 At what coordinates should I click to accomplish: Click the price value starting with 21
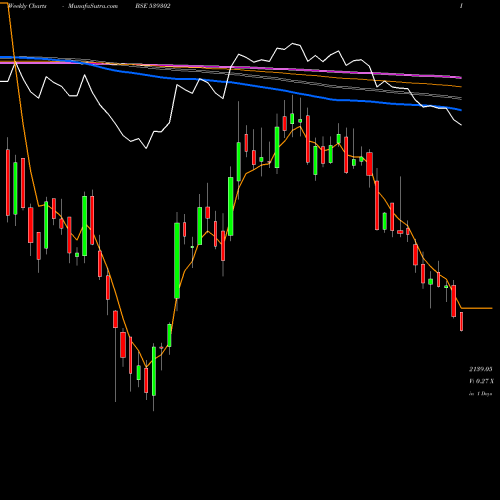coord(481,369)
